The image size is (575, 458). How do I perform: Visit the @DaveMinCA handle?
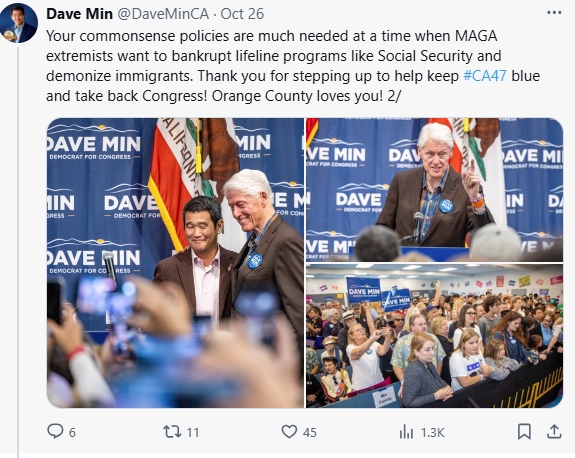click(x=163, y=14)
